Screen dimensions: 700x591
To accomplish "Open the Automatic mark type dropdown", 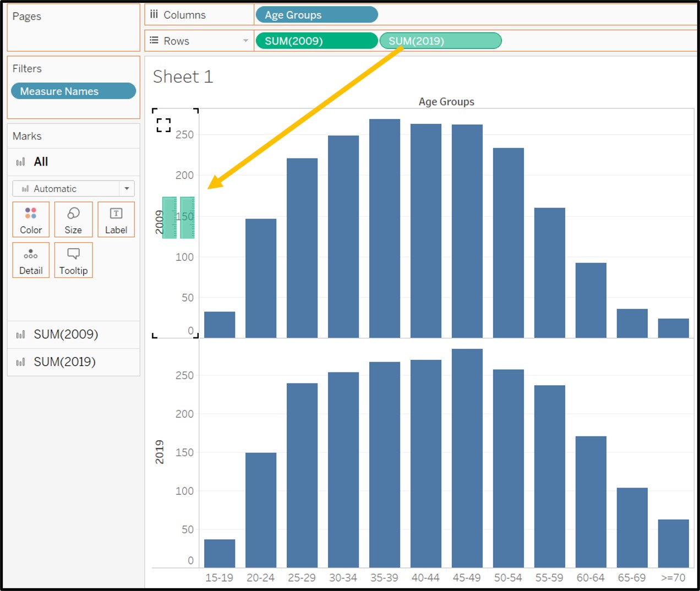I will point(127,189).
